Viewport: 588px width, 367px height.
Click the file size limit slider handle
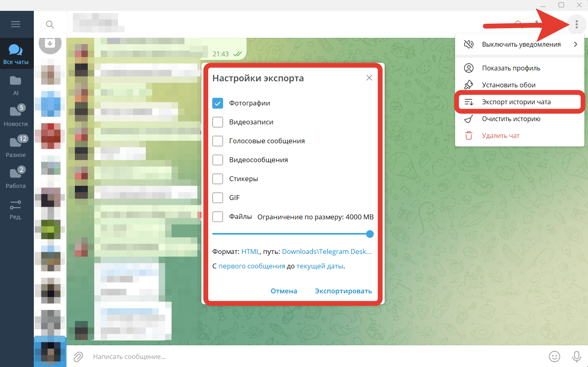point(370,234)
